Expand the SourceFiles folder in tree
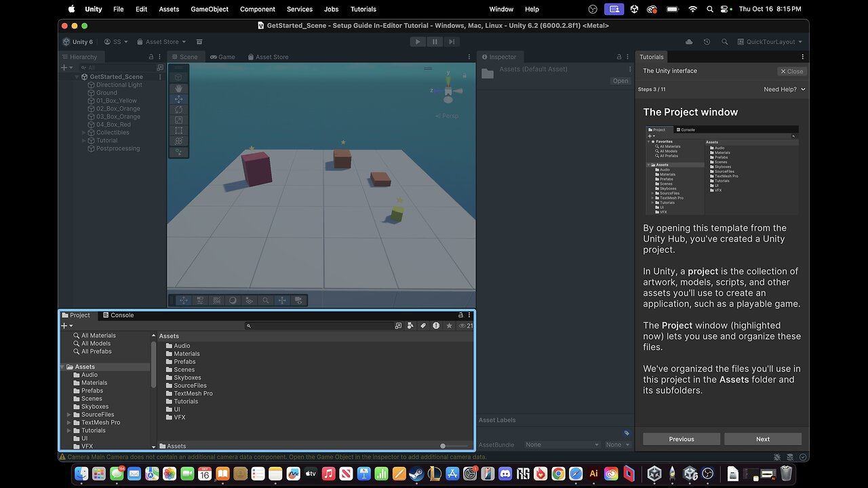The image size is (868, 488). [x=68, y=414]
